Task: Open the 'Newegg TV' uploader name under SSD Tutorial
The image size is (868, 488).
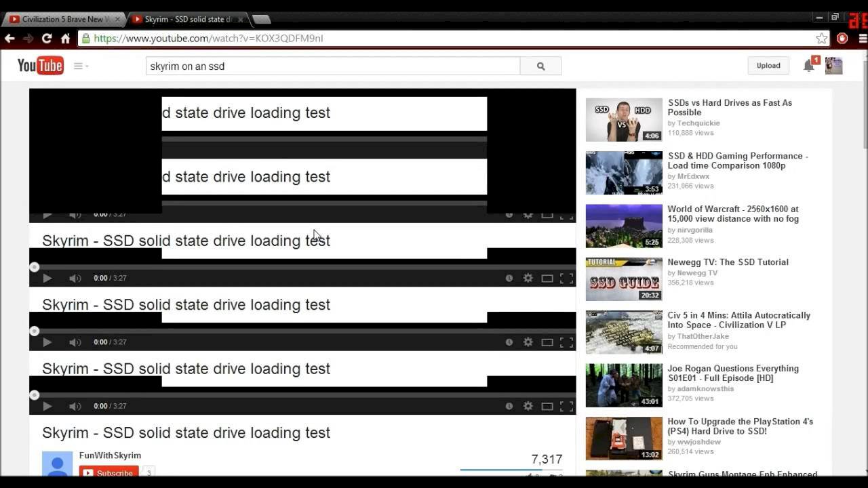Action: (697, 273)
